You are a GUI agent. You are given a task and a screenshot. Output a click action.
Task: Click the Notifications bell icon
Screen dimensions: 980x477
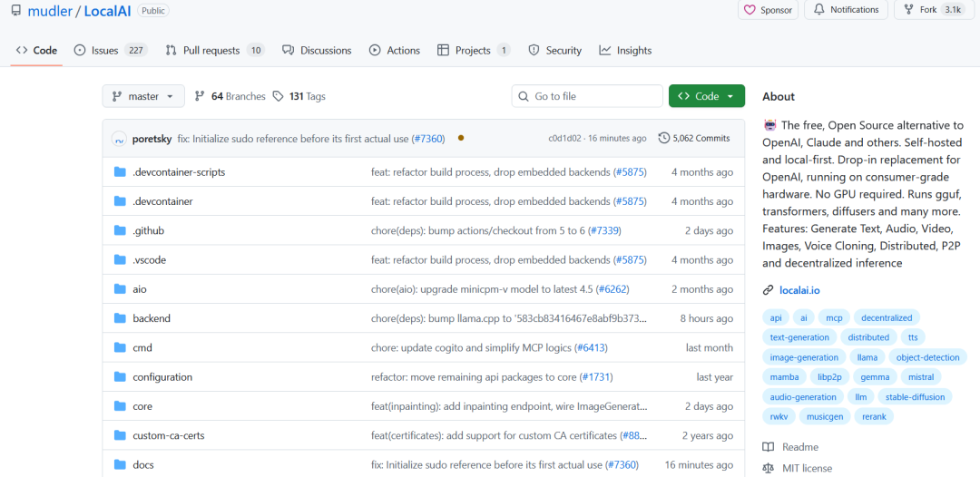(819, 10)
